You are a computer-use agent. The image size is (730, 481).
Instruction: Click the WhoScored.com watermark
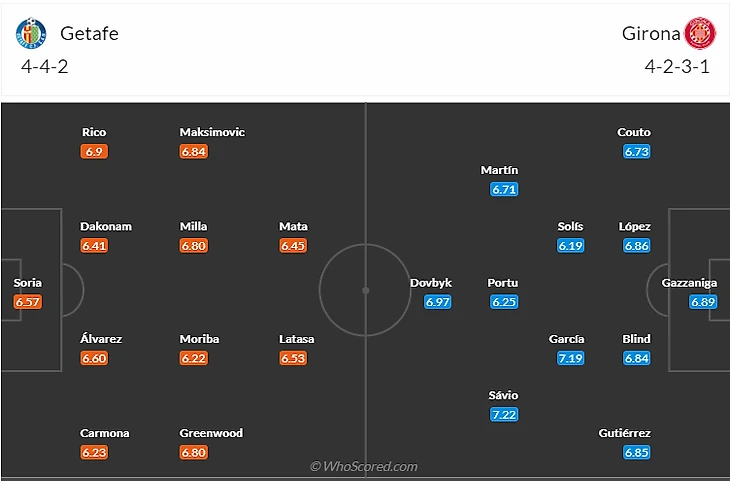coord(363,466)
